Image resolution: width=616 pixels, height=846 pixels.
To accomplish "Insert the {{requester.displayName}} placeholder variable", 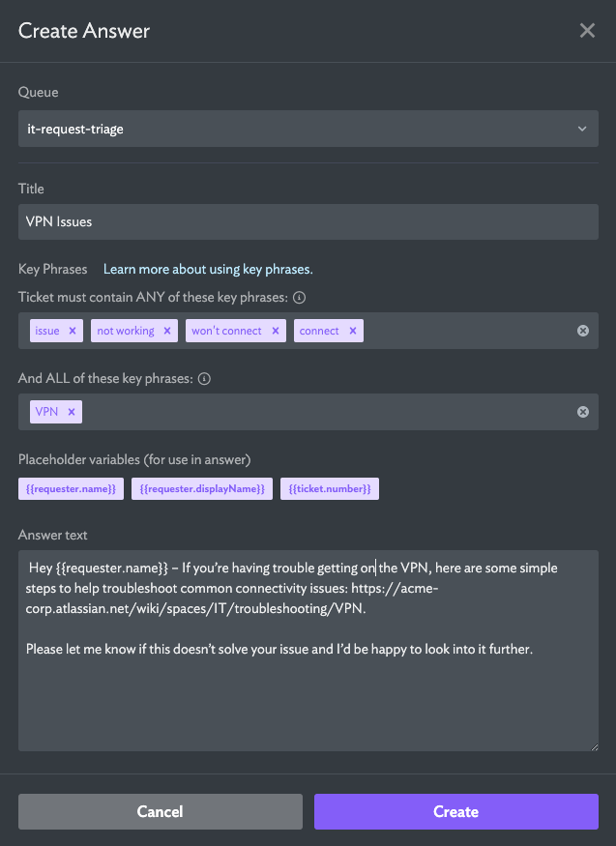I will pyautogui.click(x=202, y=488).
